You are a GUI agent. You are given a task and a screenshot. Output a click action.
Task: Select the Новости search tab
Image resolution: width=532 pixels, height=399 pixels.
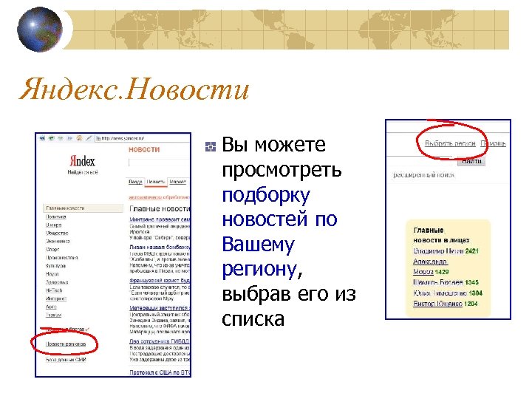[156, 183]
